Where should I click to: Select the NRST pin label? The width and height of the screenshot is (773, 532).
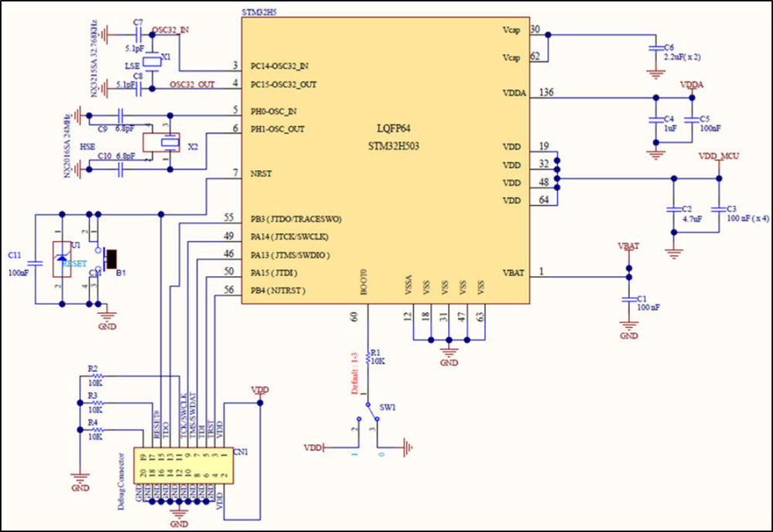point(261,173)
